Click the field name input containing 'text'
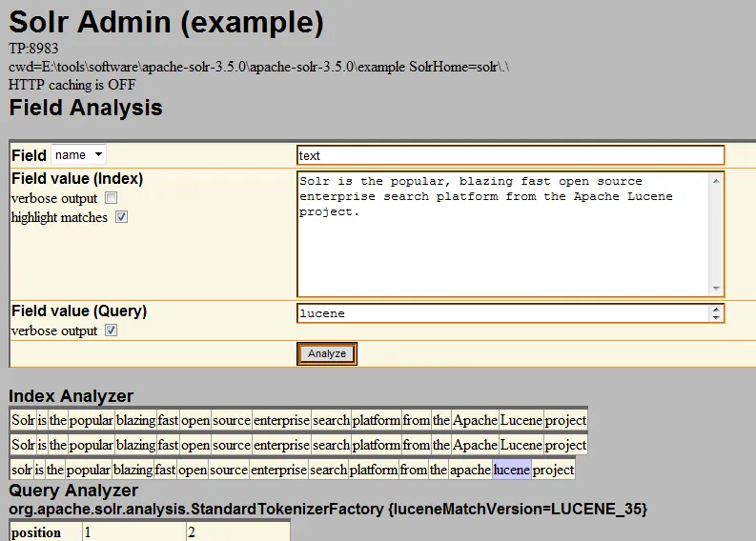The width and height of the screenshot is (756, 541). [511, 155]
